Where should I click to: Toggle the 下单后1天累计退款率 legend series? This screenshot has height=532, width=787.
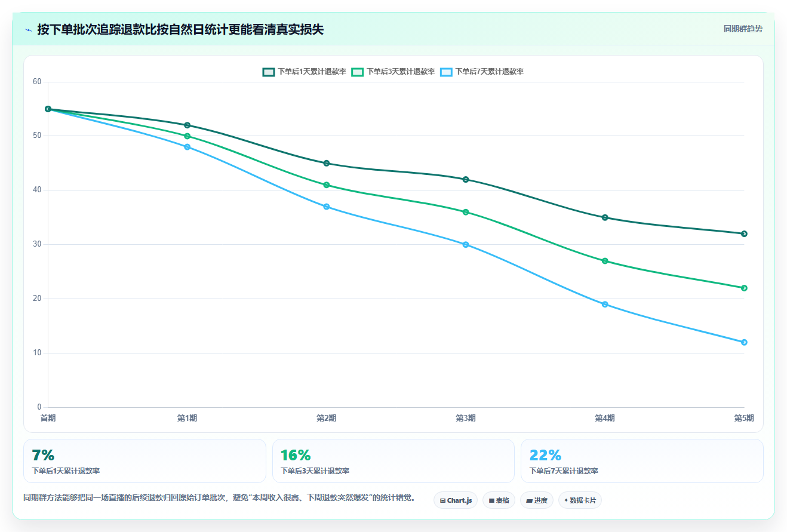[305, 72]
